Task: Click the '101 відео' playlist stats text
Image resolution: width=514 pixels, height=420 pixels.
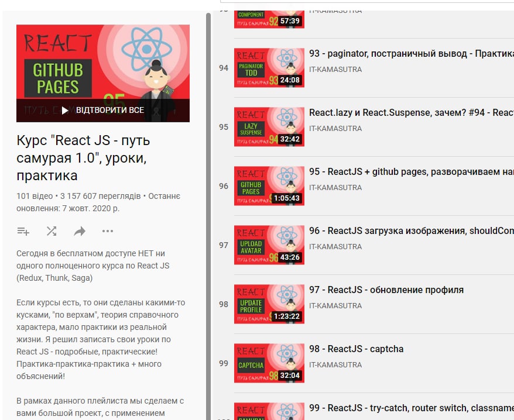Action: 35,196
